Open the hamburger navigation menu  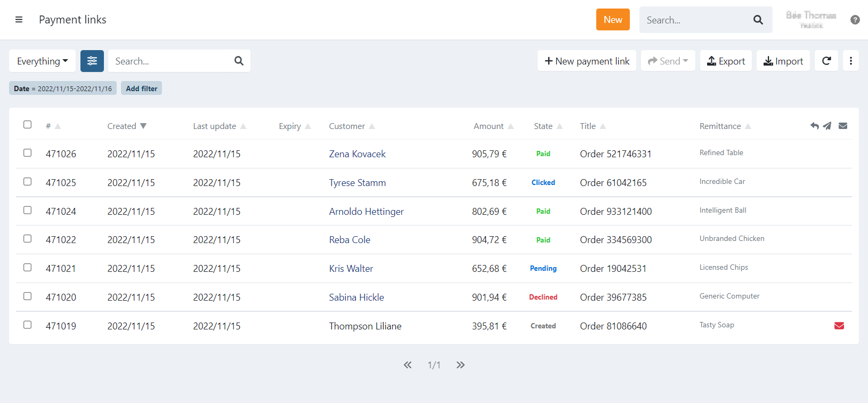(19, 20)
